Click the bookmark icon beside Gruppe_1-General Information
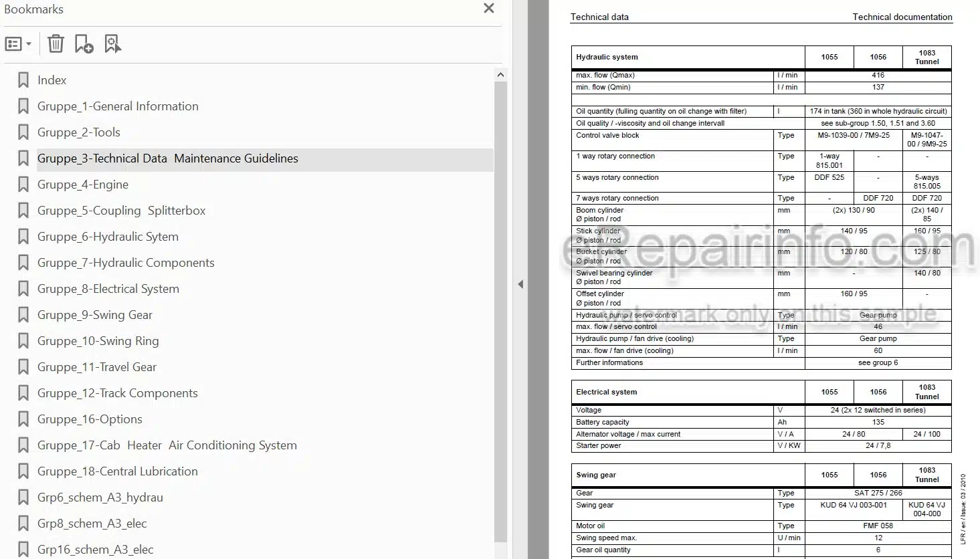Screen dimensions: 980x559 click(x=23, y=106)
